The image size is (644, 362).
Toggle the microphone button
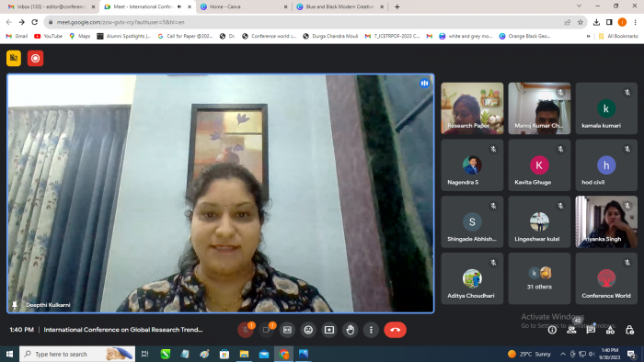coord(246,330)
